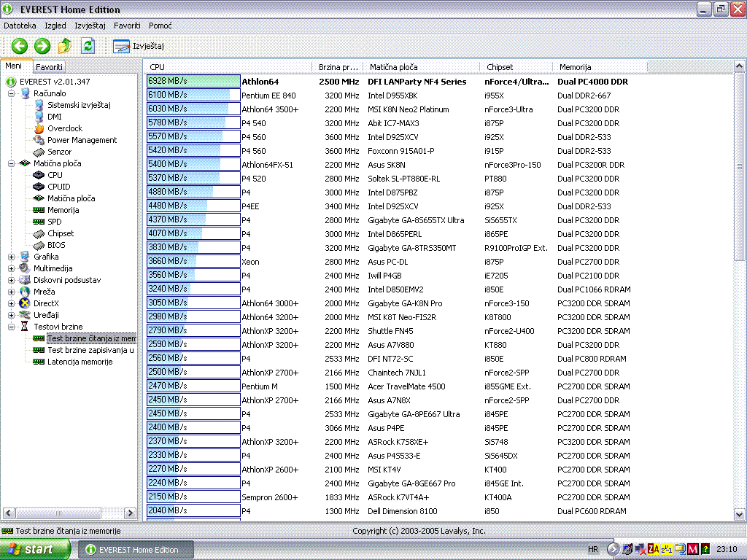Open Latencija memorije benchmark
The width and height of the screenshot is (747, 560).
click(x=80, y=362)
